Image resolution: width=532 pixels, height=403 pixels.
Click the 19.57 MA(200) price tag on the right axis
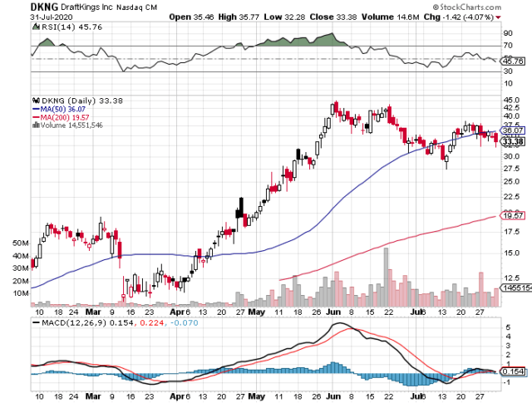point(513,215)
